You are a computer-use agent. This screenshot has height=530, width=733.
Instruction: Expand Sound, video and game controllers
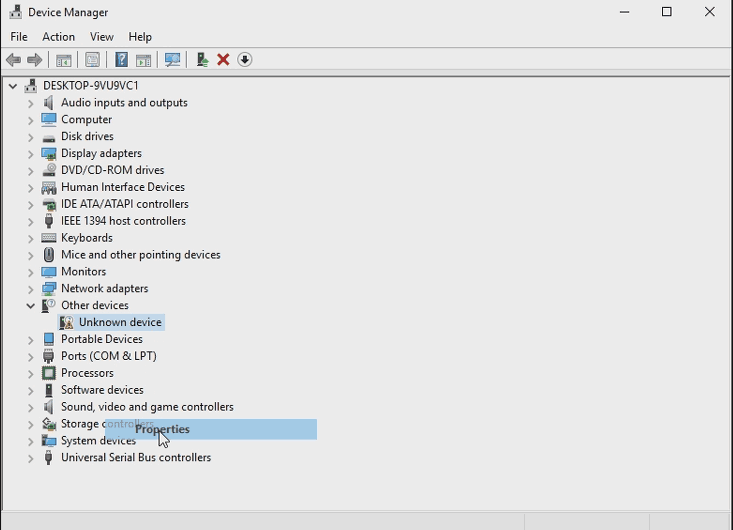tap(30, 408)
